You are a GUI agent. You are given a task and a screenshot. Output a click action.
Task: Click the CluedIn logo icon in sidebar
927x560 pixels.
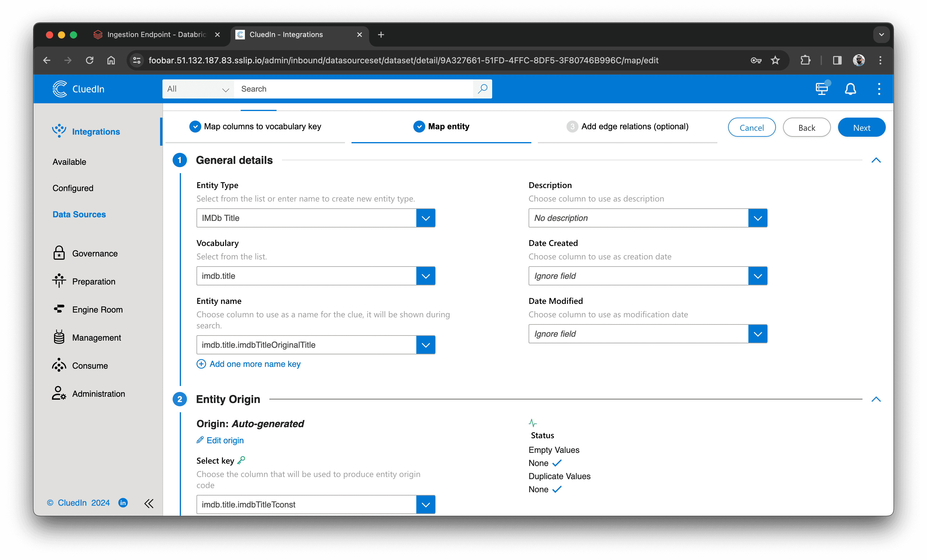pyautogui.click(x=60, y=89)
